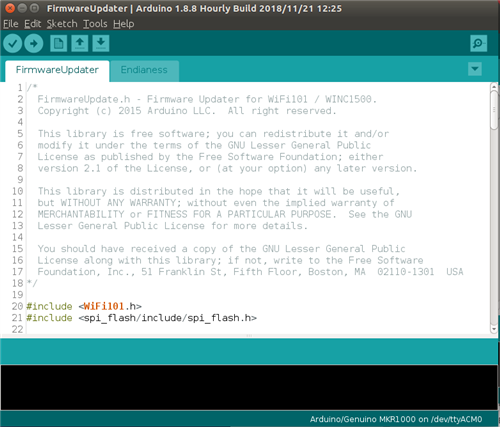Open the Tools menu

tap(95, 24)
